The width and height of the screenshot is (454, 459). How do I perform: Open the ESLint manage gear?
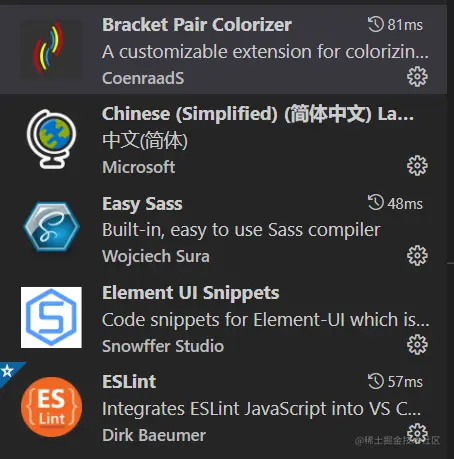(417, 433)
